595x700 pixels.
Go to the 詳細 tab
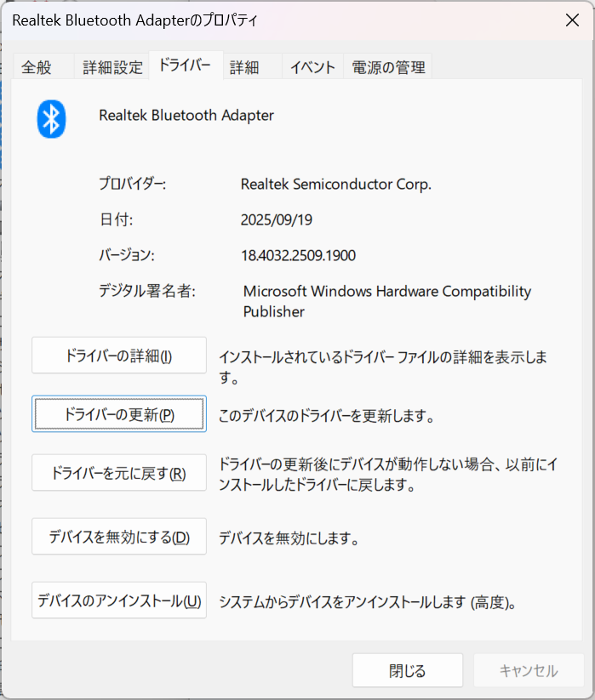pos(244,68)
